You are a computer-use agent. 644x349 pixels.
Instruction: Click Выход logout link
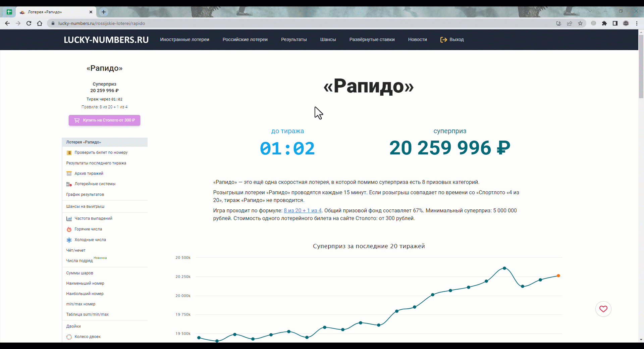tap(452, 40)
